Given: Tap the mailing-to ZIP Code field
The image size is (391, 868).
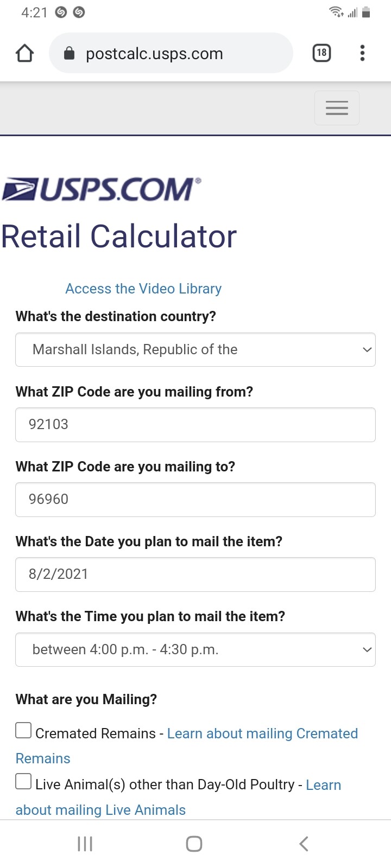Looking at the screenshot, I should 195,500.
